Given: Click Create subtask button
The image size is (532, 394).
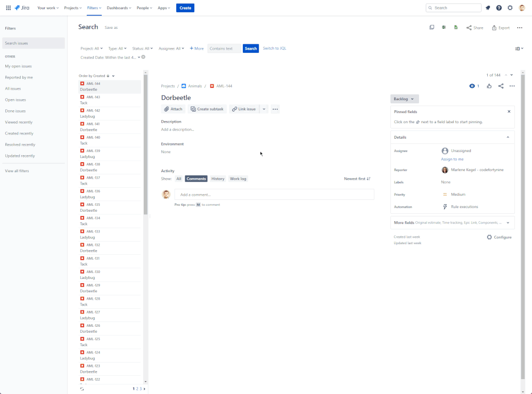Looking at the screenshot, I should (x=207, y=109).
